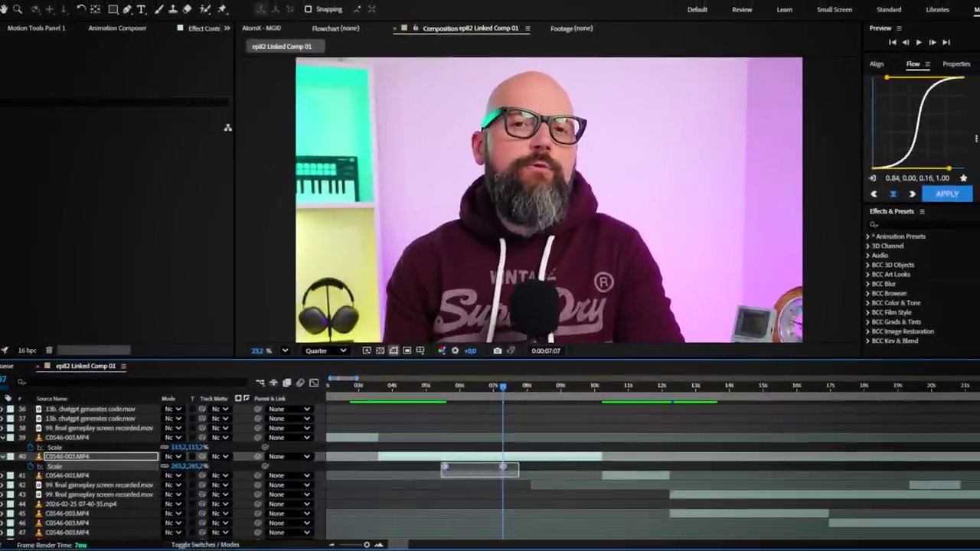Click the current time display to edit it
The image size is (980, 551).
[545, 350]
